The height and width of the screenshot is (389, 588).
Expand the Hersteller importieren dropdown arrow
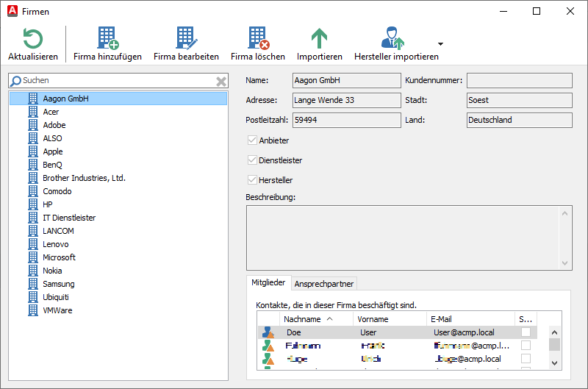click(x=440, y=44)
